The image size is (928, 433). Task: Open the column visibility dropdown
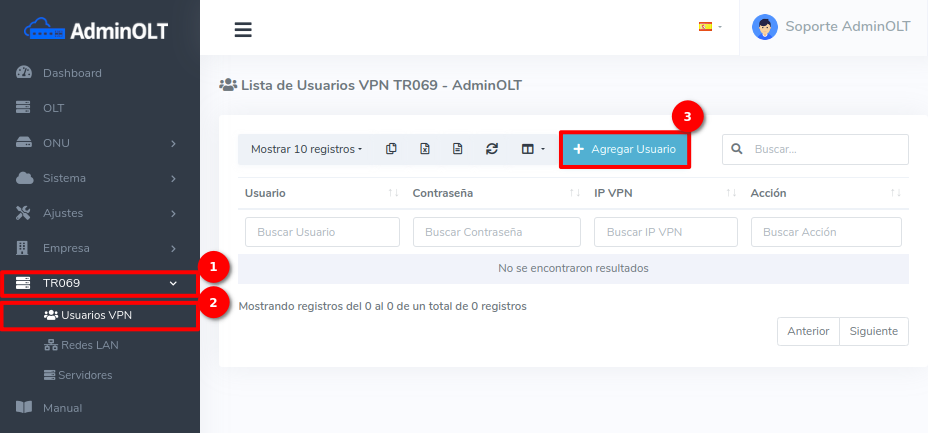tap(532, 149)
